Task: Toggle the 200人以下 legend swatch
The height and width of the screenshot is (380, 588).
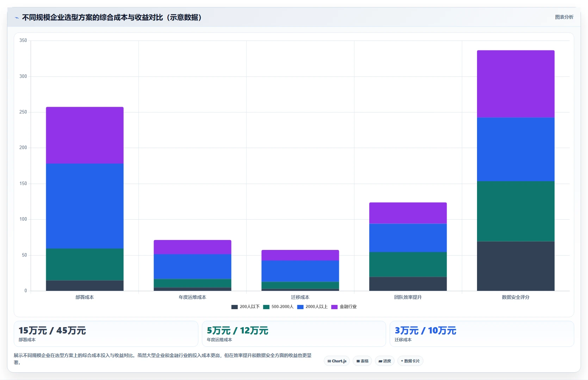Action: pos(234,307)
